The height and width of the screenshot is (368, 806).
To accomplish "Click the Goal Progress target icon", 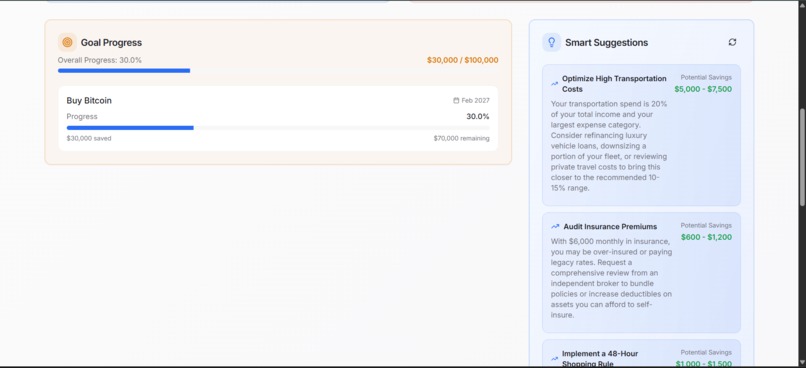I will 67,42.
